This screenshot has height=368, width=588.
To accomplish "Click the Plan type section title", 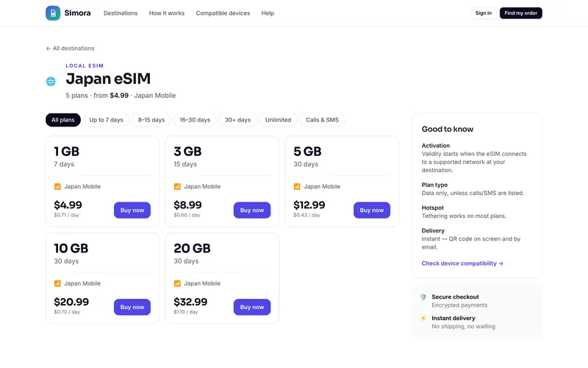I will point(434,185).
